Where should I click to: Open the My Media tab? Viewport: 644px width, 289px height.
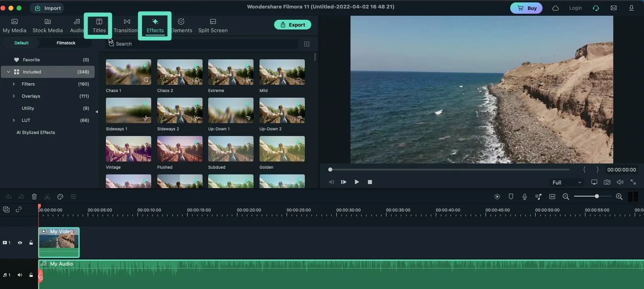point(15,26)
